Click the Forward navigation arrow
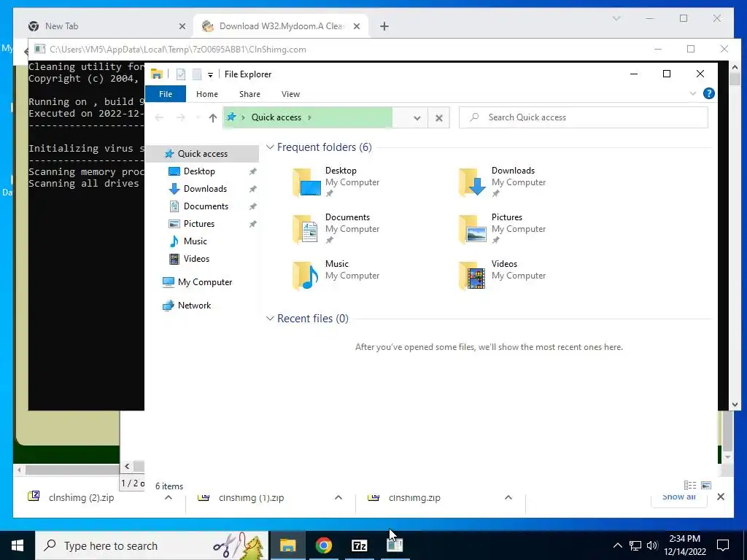This screenshot has width=747, height=560. pyautogui.click(x=181, y=117)
